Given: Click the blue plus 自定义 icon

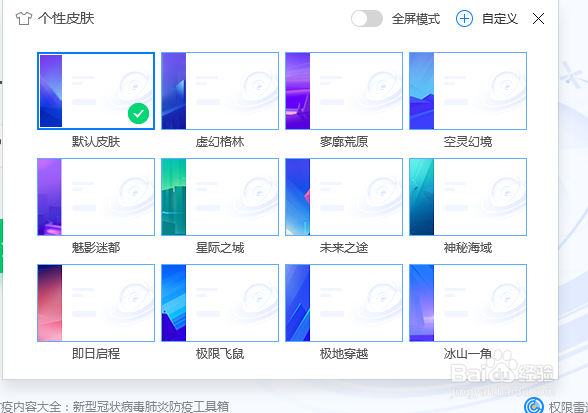Looking at the screenshot, I should click(x=464, y=18).
